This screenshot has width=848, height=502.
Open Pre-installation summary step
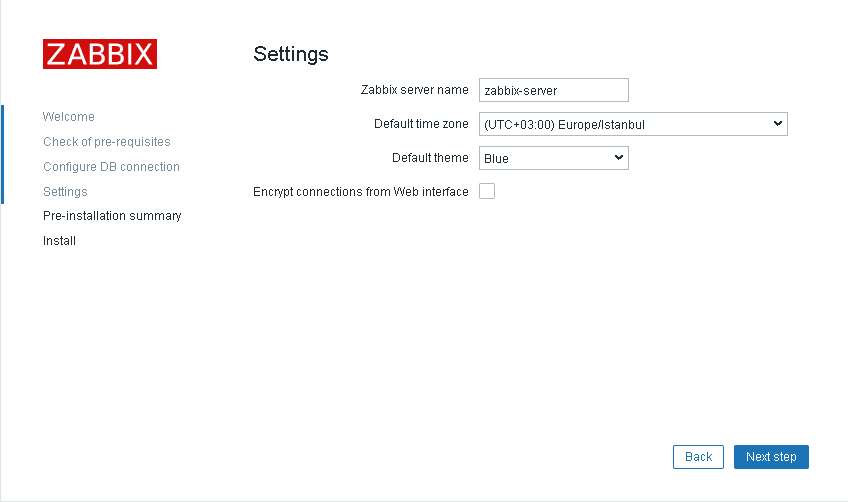112,216
